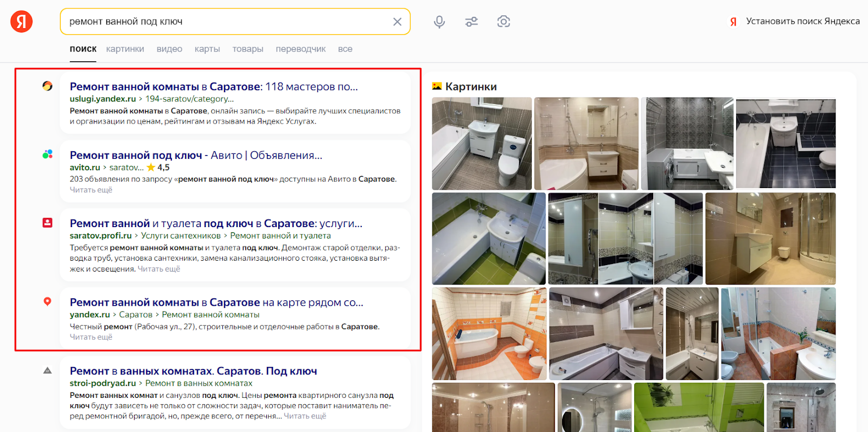Open bottom-row image with round lit mirror

(595, 408)
